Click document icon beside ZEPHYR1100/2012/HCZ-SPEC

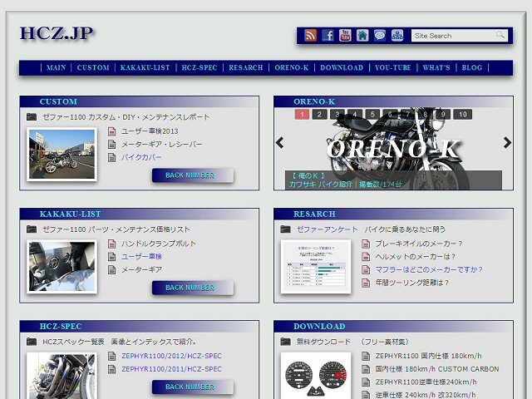click(x=111, y=356)
